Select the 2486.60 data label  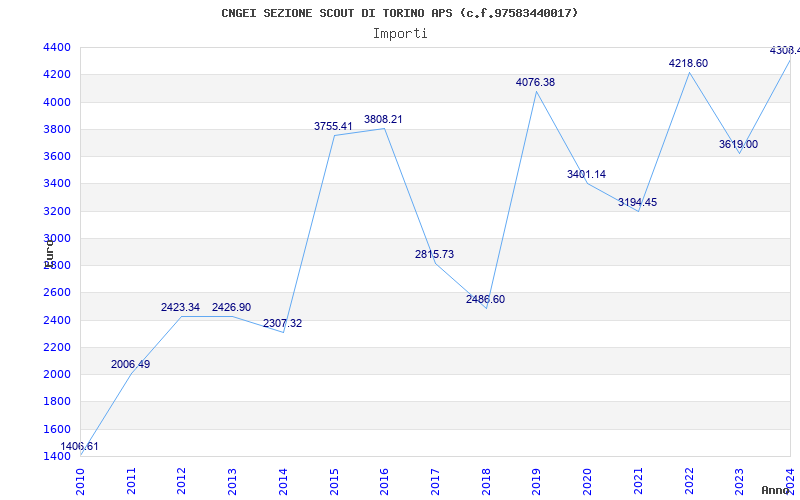coord(485,299)
